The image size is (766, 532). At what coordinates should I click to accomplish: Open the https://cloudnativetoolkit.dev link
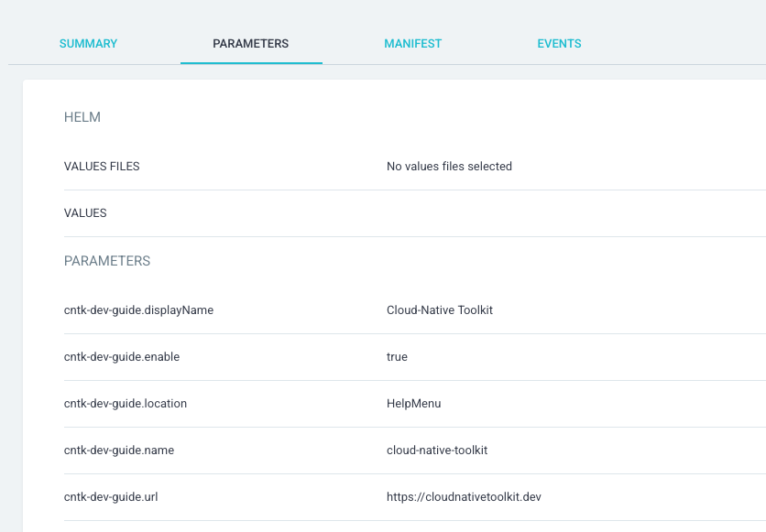[x=463, y=496]
